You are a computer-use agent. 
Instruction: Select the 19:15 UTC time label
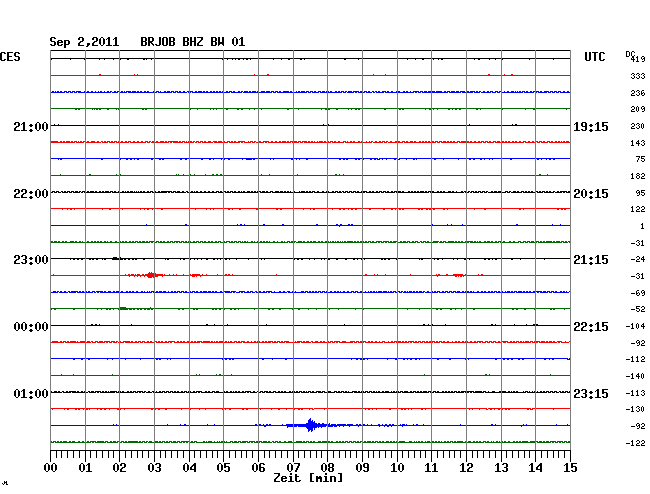[x=591, y=126]
